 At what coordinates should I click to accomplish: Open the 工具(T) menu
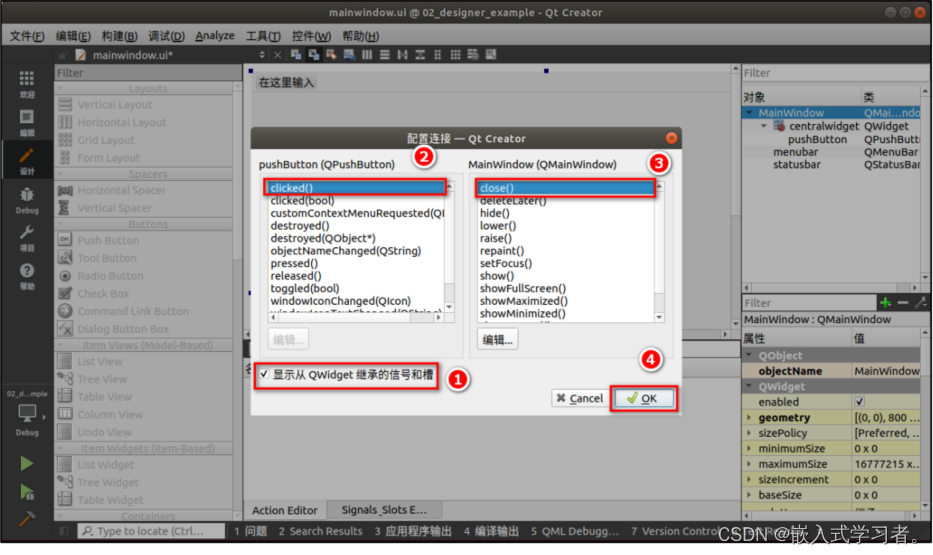click(x=263, y=36)
